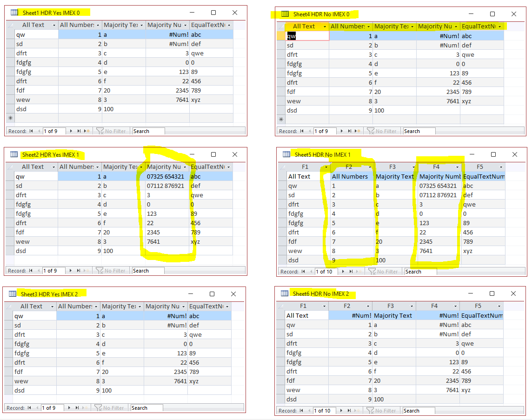The width and height of the screenshot is (532, 420).
Task: Go to first record in Sheet1 navigator
Action: [31, 131]
